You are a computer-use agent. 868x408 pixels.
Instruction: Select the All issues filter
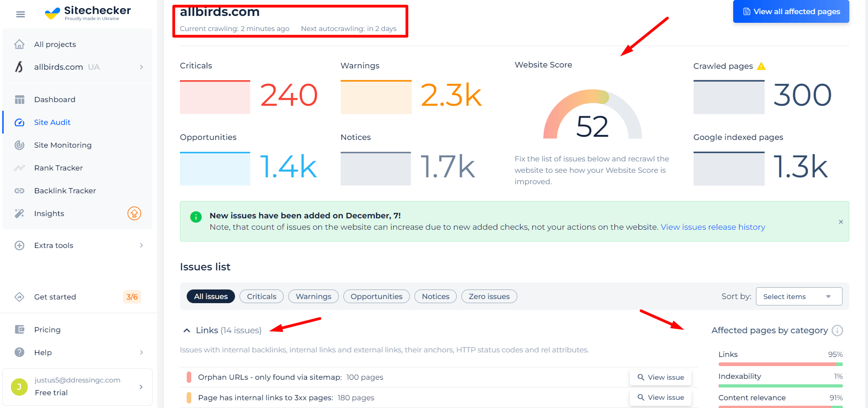point(211,296)
